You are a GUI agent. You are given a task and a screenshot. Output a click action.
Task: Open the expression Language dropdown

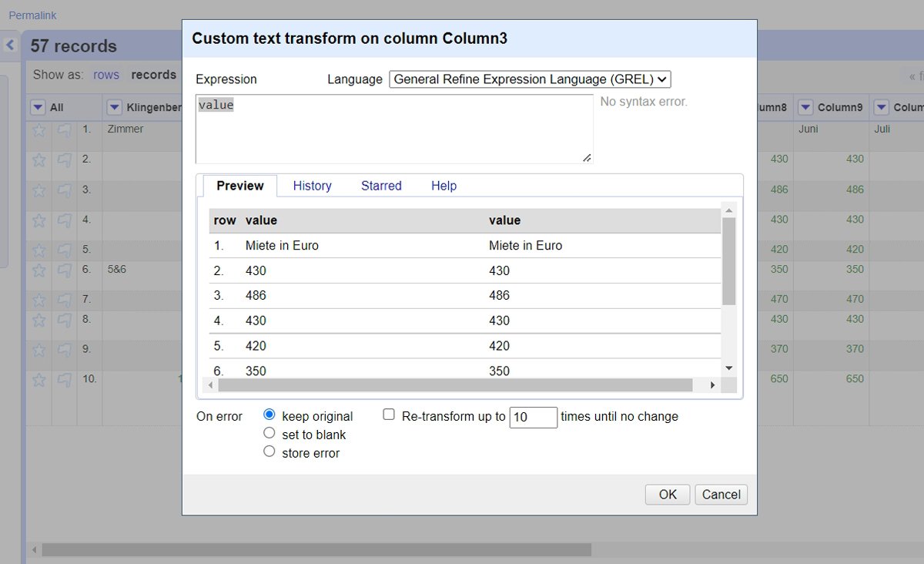[x=531, y=79]
